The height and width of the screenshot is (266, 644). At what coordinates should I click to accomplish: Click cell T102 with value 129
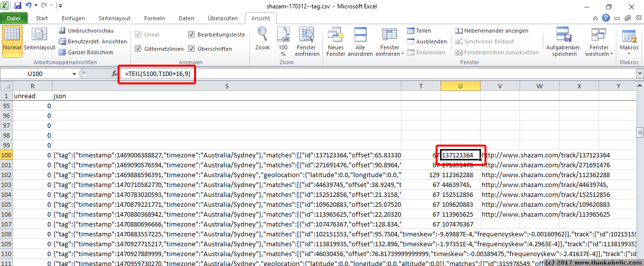click(421, 175)
